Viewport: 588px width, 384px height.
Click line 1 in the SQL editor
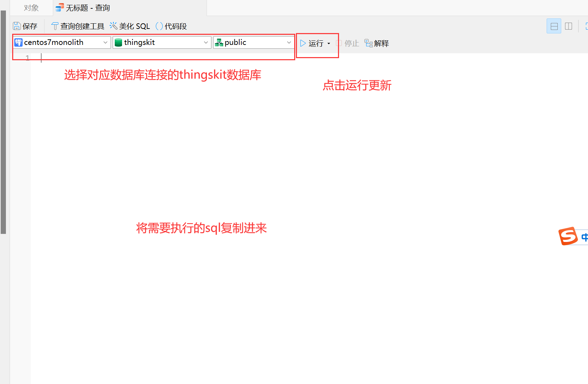(139, 57)
